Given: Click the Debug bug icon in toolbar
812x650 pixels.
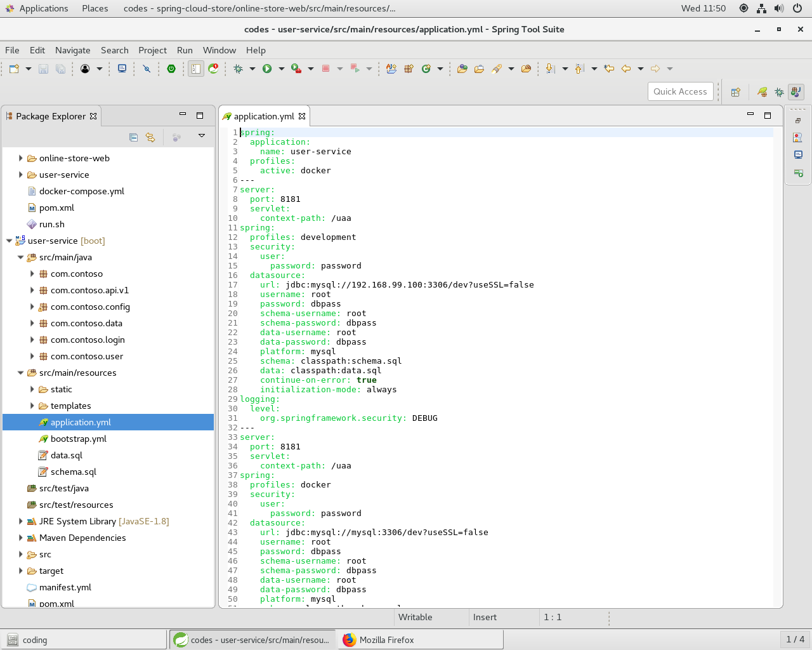Looking at the screenshot, I should [x=239, y=69].
